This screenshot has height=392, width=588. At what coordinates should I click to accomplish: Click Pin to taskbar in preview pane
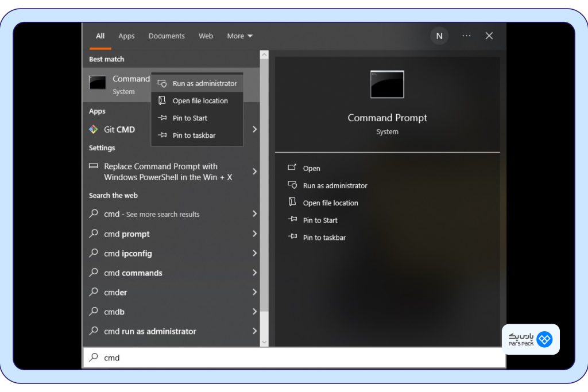pos(324,237)
